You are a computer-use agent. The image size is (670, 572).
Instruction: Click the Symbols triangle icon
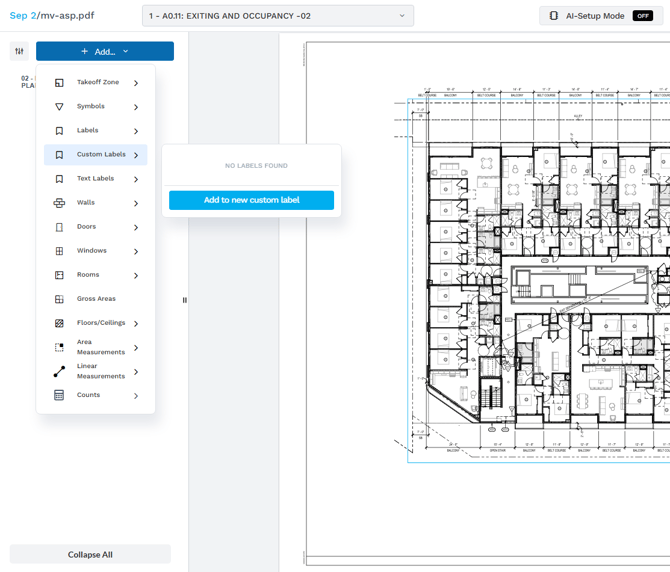[x=59, y=107]
